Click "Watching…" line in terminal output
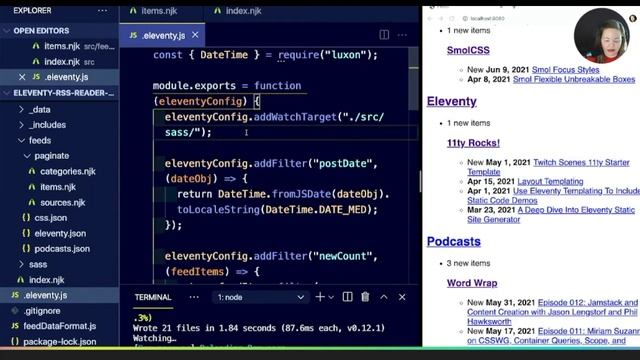Viewport: 640px width, 360px height. 155,338
